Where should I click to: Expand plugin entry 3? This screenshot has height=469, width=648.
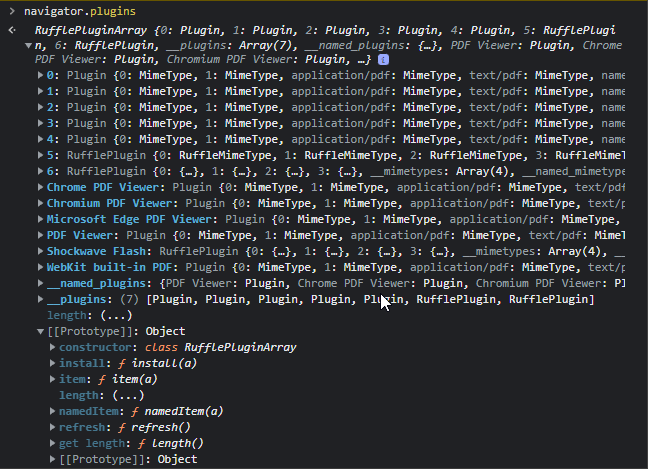tap(40, 123)
